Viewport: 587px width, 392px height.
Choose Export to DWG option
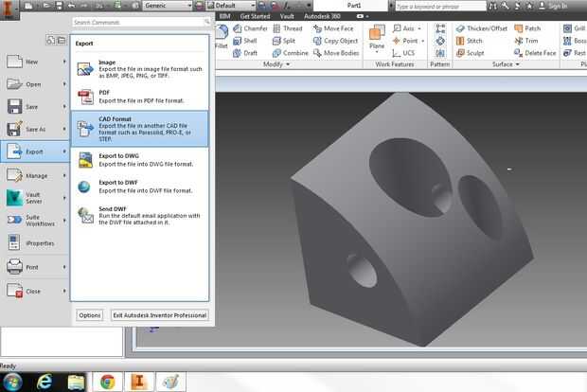[139, 160]
